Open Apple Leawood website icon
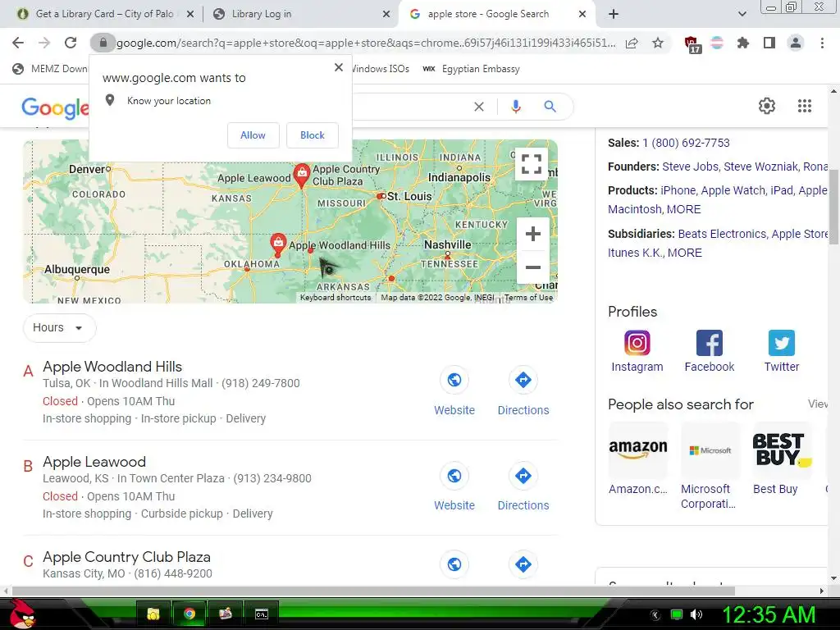Image resolution: width=840 pixels, height=630 pixels. click(x=454, y=475)
